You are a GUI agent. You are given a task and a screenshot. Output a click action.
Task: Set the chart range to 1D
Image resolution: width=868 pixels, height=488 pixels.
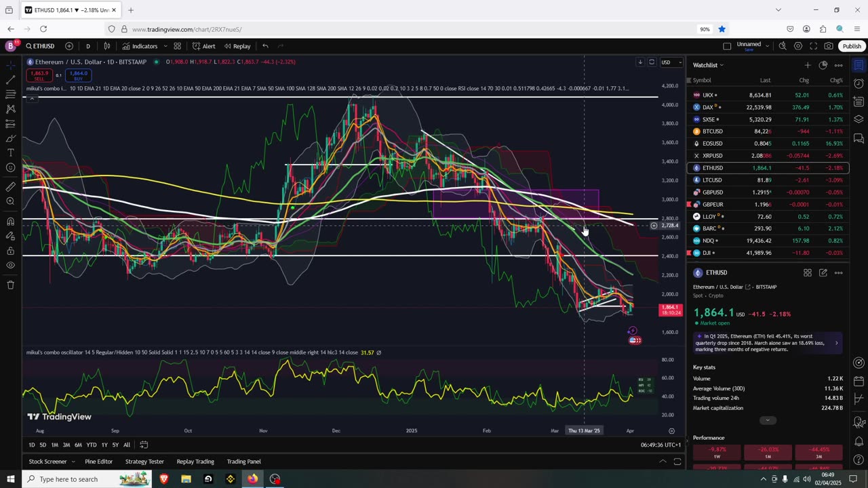(x=31, y=445)
